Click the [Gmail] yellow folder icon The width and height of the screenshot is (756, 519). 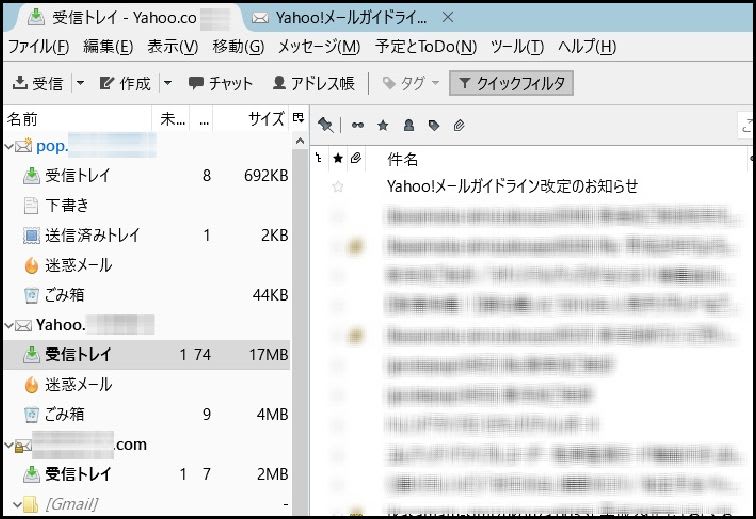pos(30,505)
